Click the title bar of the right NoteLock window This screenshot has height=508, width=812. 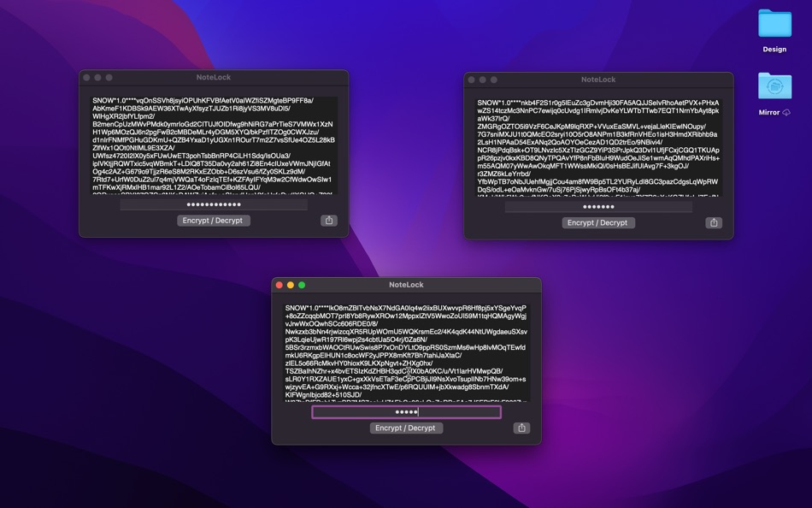click(598, 80)
